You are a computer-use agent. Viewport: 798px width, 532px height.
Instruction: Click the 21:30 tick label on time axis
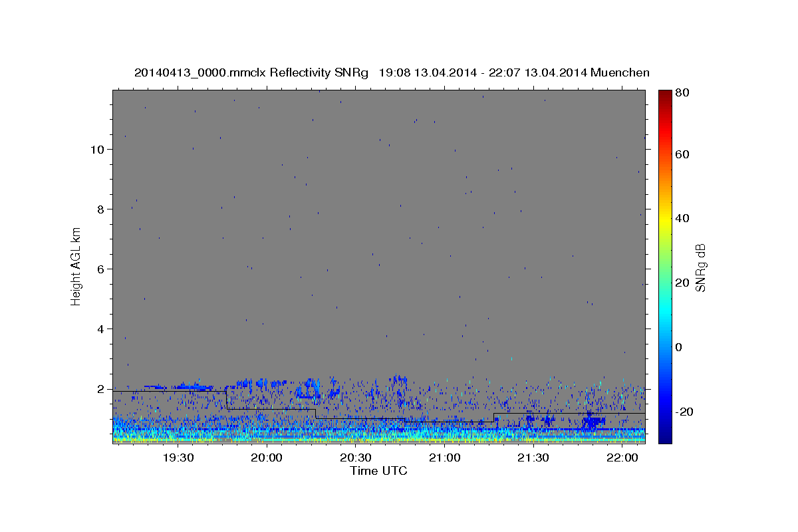[533, 458]
